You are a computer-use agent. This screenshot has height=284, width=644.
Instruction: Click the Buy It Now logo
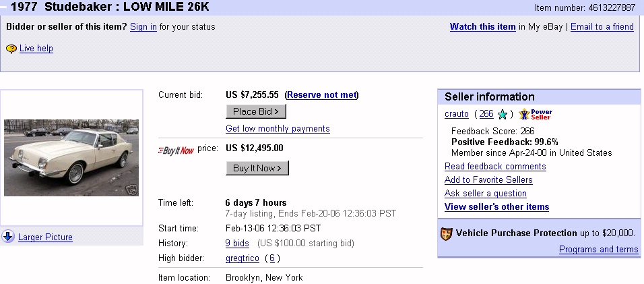point(176,150)
